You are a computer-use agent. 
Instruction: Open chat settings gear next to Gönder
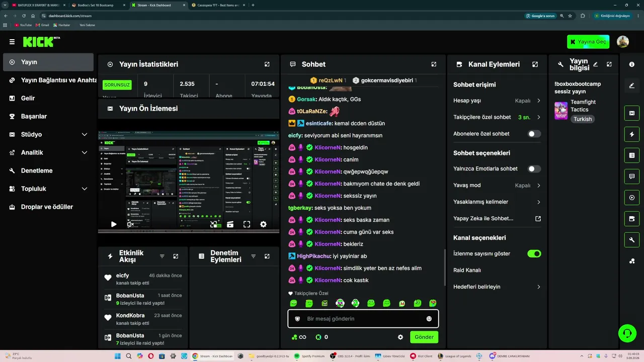click(x=400, y=337)
